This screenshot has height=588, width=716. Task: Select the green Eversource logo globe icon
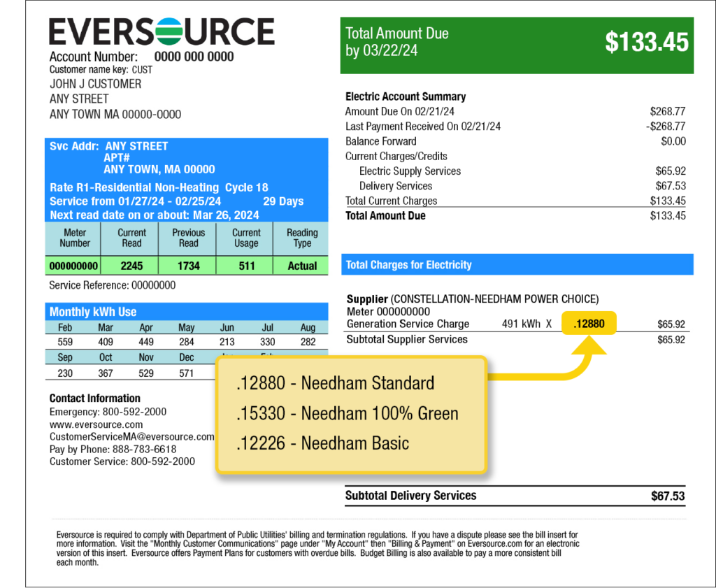[x=168, y=31]
